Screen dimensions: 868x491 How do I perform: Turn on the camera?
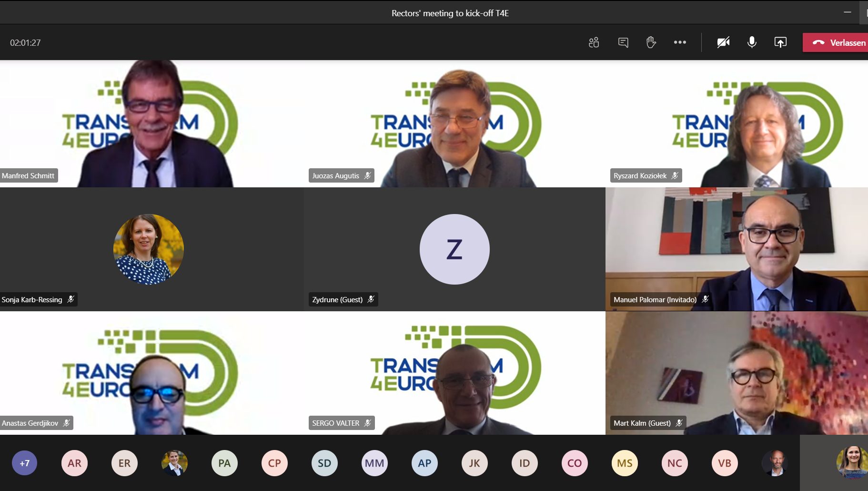pos(723,42)
